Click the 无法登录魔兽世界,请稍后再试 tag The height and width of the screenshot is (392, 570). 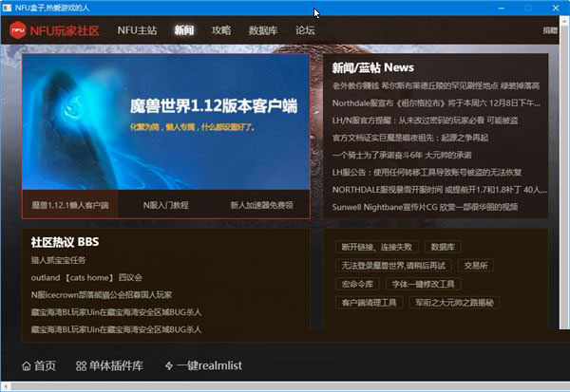pyautogui.click(x=393, y=266)
